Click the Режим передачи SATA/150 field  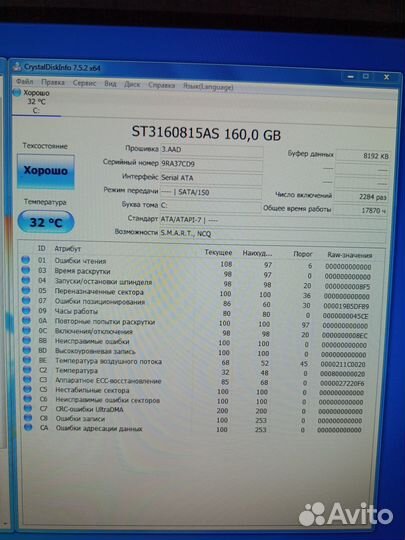click(x=210, y=193)
